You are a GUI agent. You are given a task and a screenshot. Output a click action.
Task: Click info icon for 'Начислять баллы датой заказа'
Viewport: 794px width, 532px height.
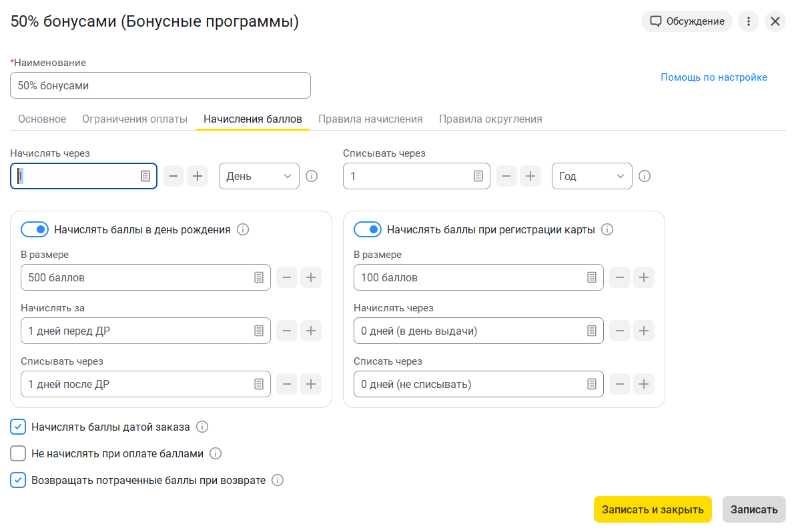[202, 427]
